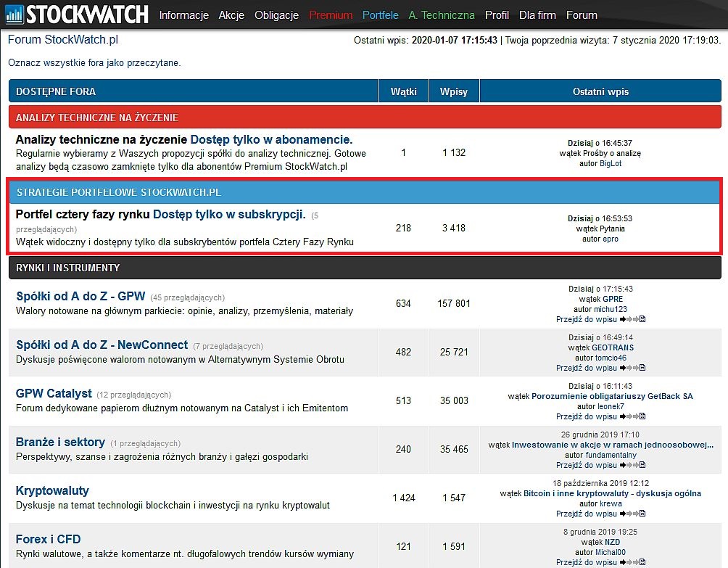Open Spółki od A do Z - GPW forum
This screenshot has width=728, height=568.
point(80,296)
